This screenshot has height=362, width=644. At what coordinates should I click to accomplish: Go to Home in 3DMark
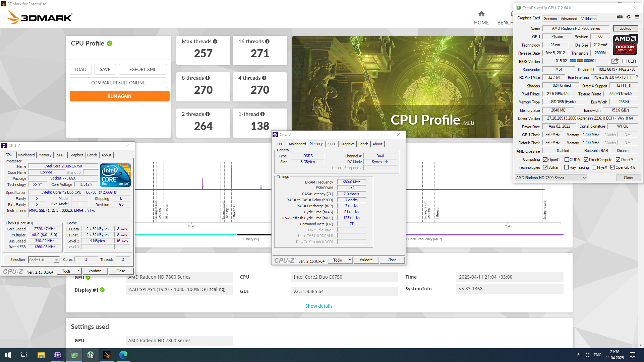point(481,18)
